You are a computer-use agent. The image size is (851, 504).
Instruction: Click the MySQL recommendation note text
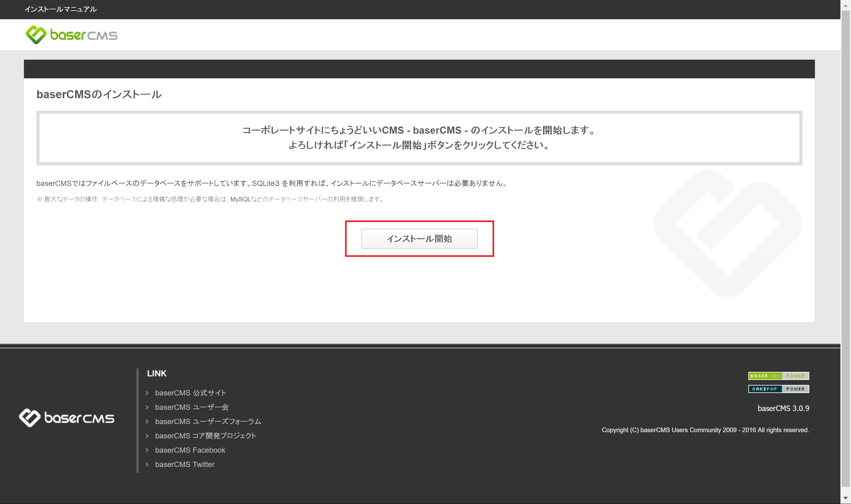click(210, 199)
